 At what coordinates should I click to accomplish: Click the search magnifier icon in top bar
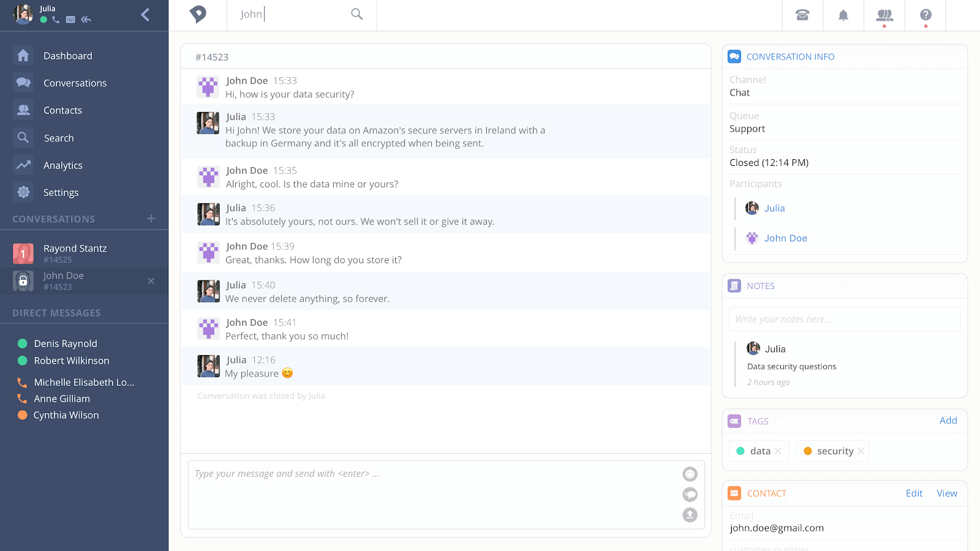coord(356,14)
